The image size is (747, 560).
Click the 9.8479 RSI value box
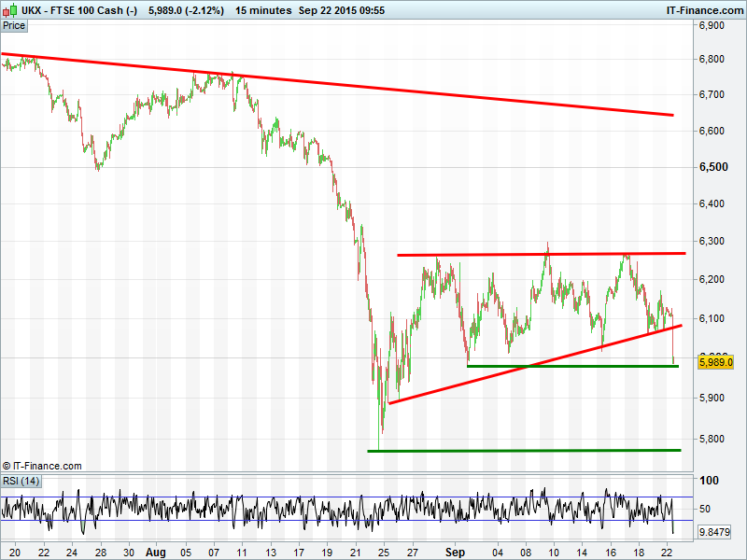coord(716,532)
